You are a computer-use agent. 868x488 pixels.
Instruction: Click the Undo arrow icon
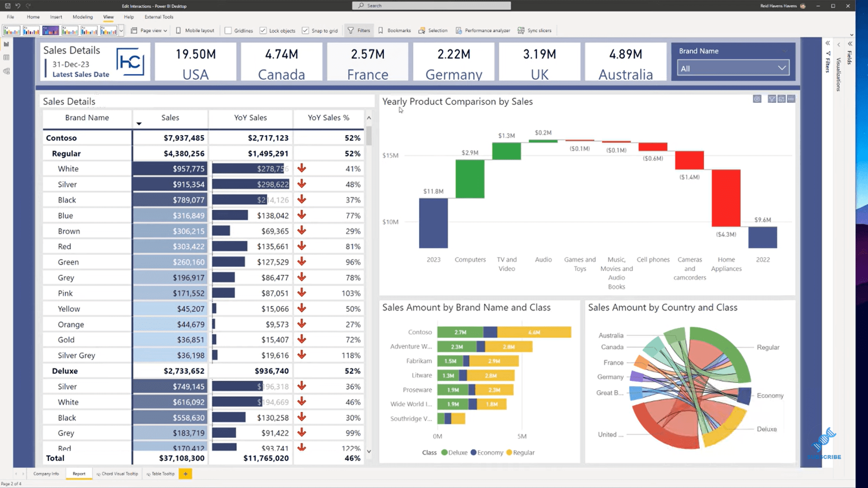point(18,6)
